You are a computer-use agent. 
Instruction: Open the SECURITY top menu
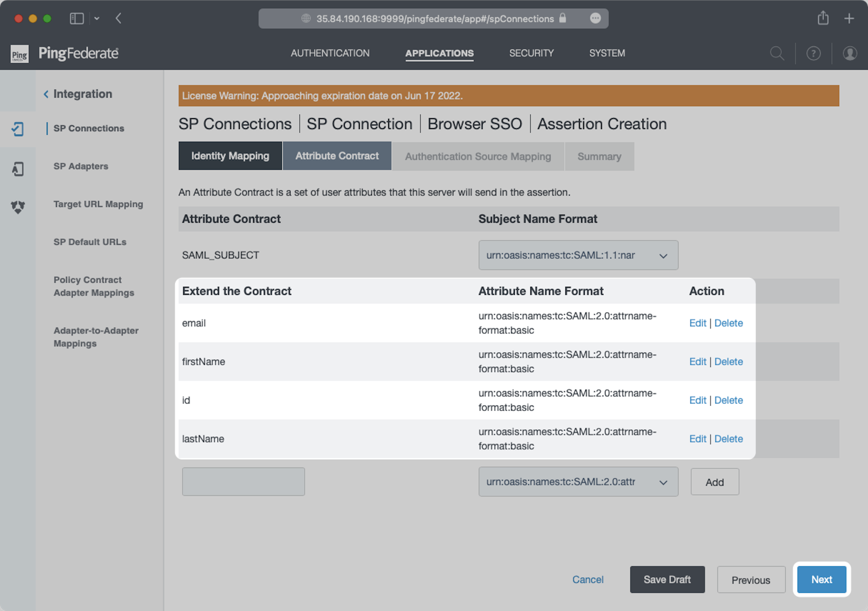click(531, 53)
